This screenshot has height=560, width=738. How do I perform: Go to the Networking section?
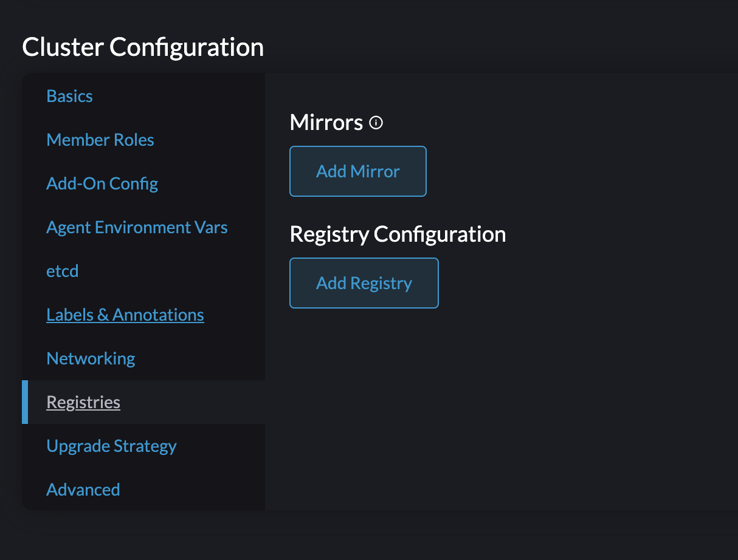[x=90, y=358]
